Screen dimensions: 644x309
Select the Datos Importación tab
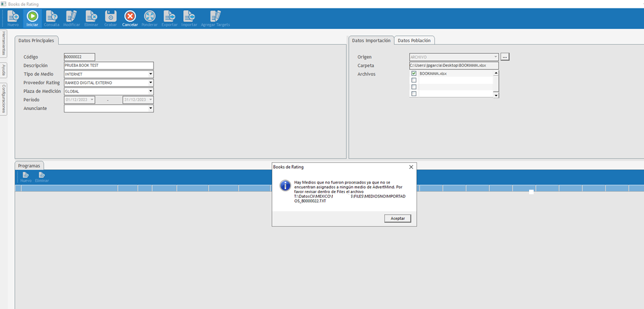click(371, 40)
